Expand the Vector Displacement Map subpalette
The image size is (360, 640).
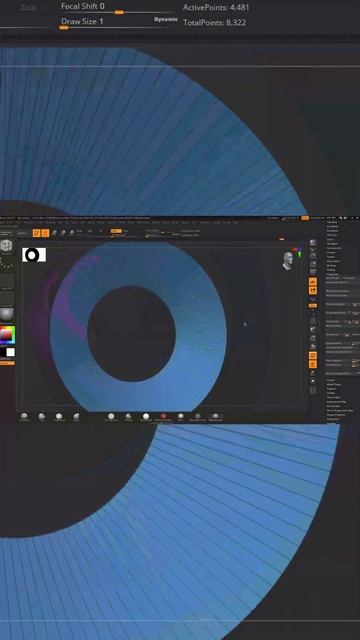point(340,410)
